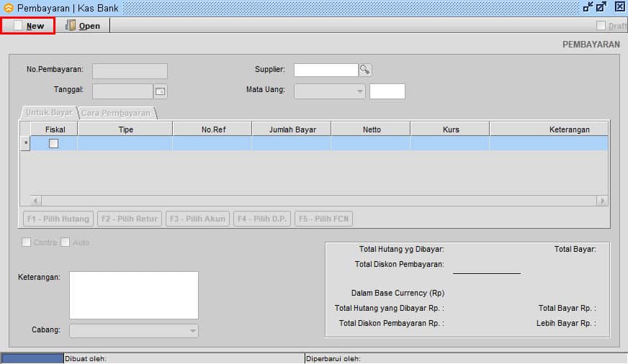Enable the Contra checkbox
Image resolution: width=628 pixels, height=364 pixels.
point(27,242)
